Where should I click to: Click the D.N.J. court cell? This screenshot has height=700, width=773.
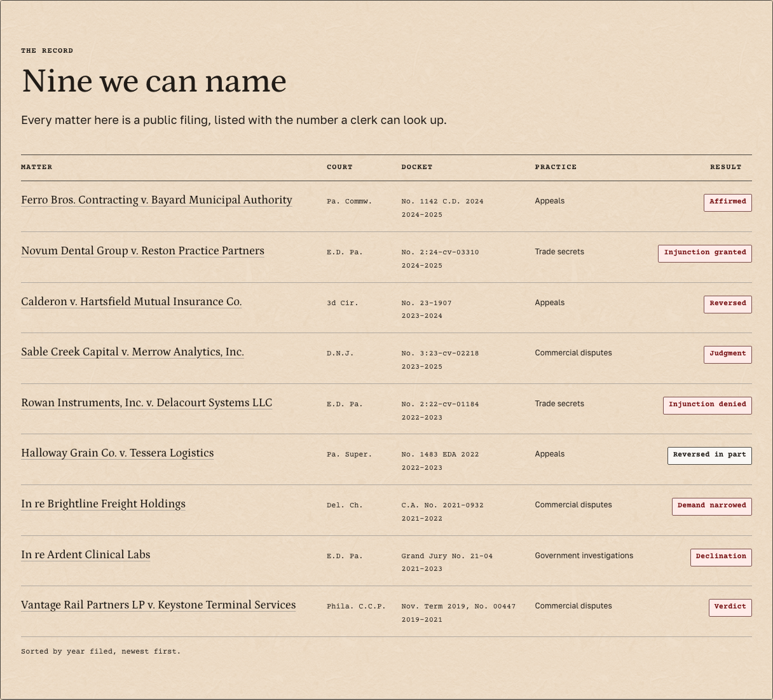340,353
